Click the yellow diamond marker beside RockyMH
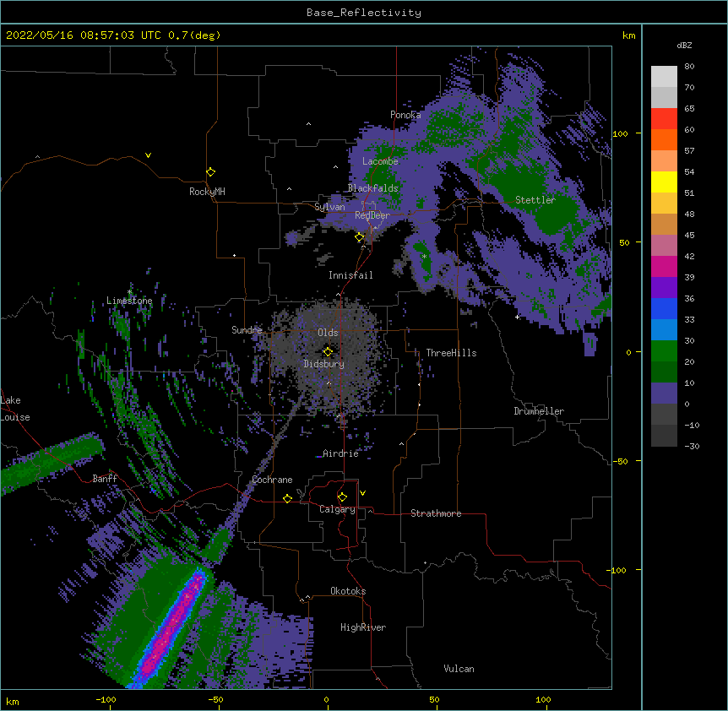The image size is (728, 711). pos(210,172)
